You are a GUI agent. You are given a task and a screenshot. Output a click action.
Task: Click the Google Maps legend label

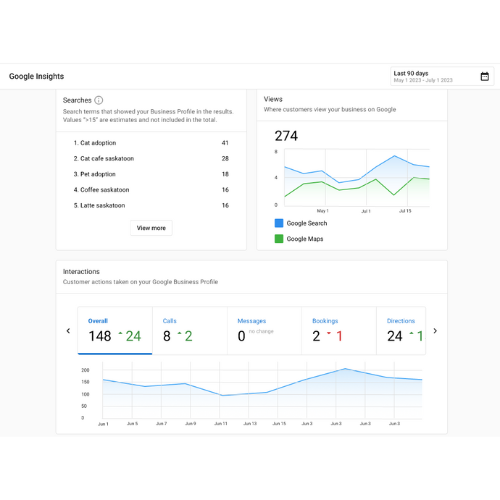coord(305,239)
